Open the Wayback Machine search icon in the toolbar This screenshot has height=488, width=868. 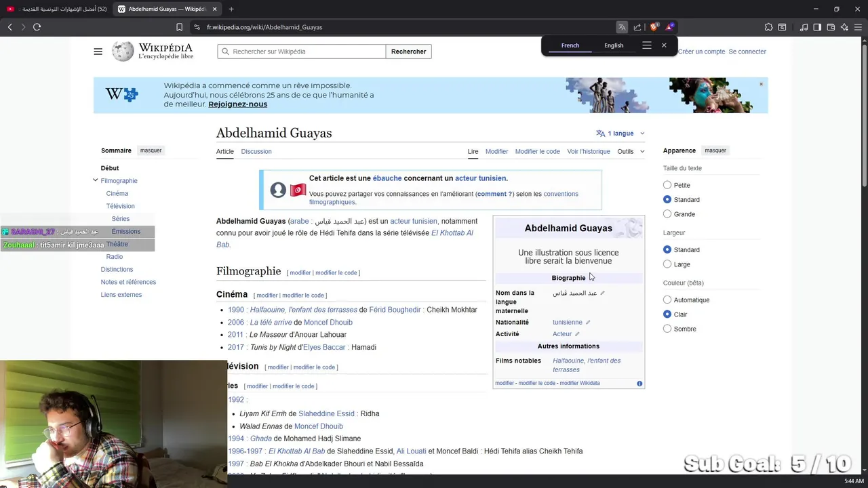pyautogui.click(x=782, y=27)
